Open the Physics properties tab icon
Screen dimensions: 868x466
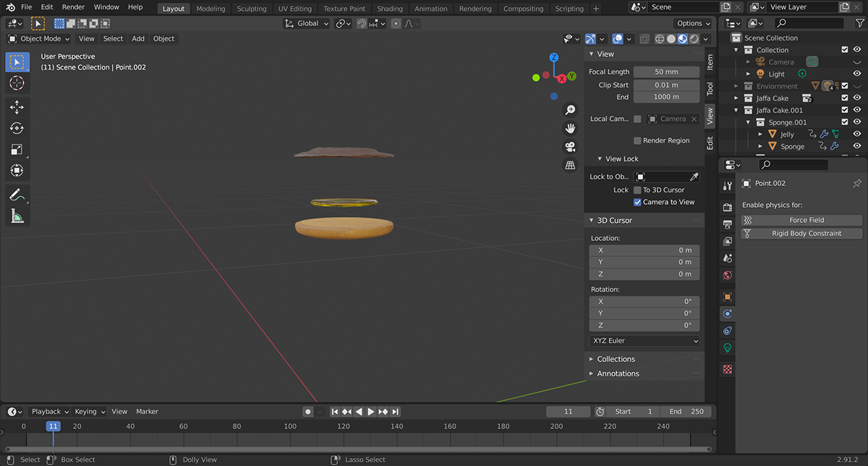coord(728,313)
